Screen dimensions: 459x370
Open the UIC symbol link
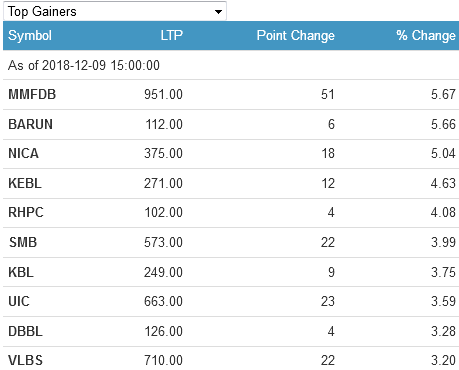[x=19, y=301]
